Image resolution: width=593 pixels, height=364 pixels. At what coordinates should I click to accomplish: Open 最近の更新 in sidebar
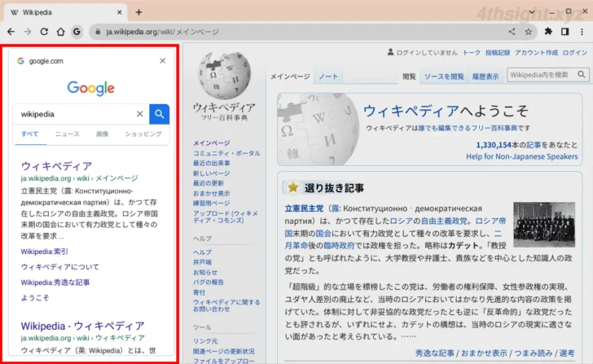(x=209, y=183)
